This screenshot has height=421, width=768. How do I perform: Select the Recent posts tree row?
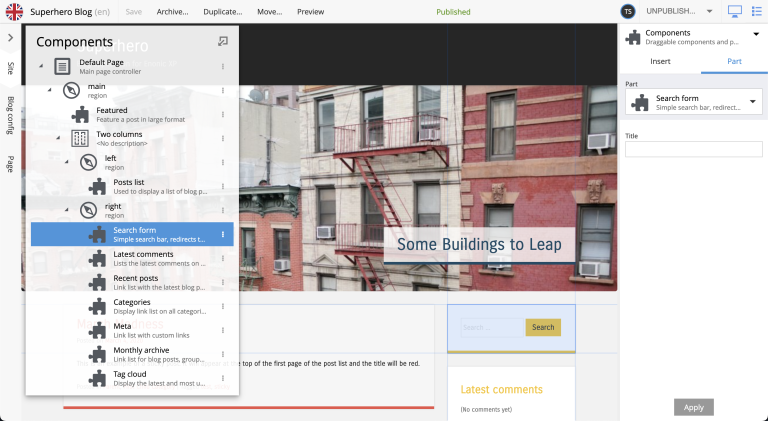coord(132,282)
